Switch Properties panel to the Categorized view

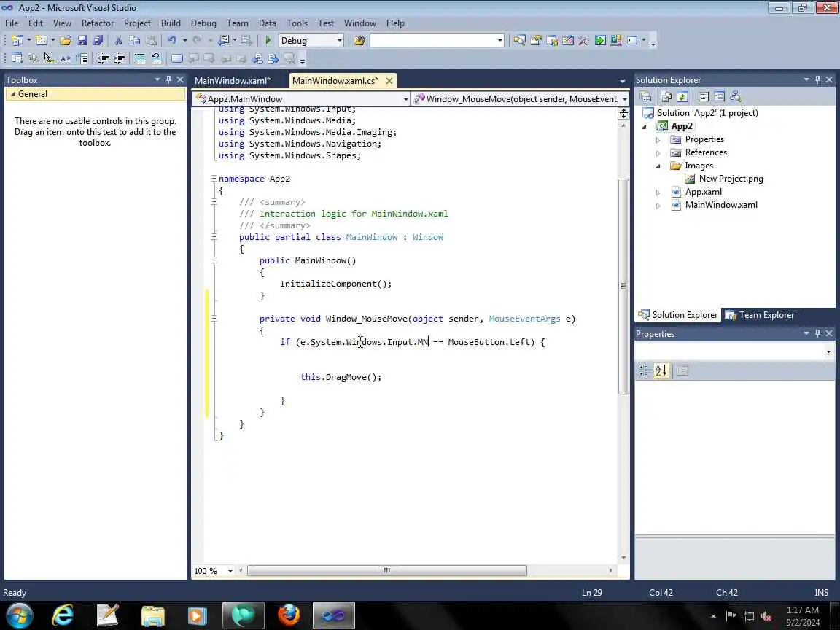(644, 370)
